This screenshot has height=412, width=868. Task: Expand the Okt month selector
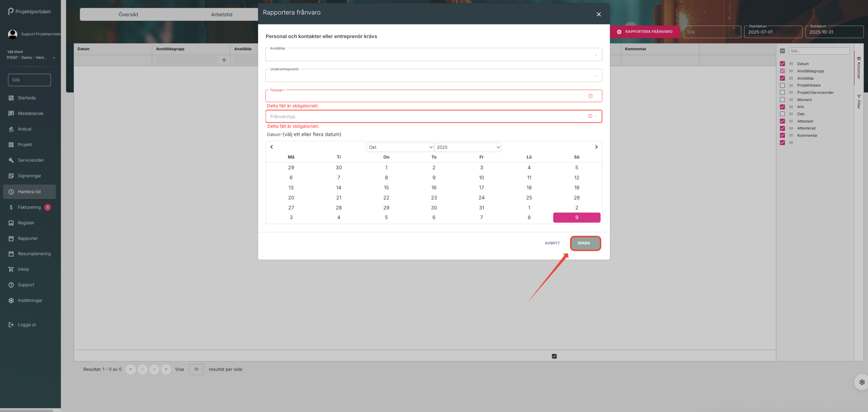[x=400, y=147]
